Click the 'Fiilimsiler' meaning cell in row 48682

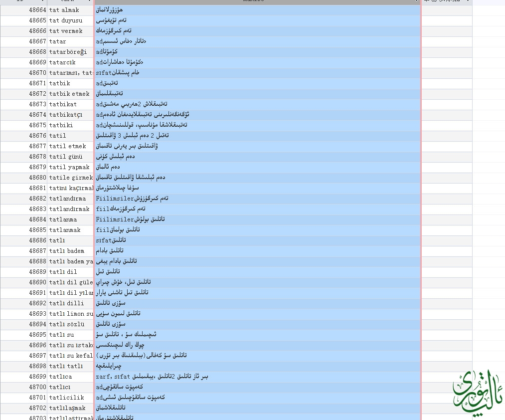pyautogui.click(x=257, y=199)
